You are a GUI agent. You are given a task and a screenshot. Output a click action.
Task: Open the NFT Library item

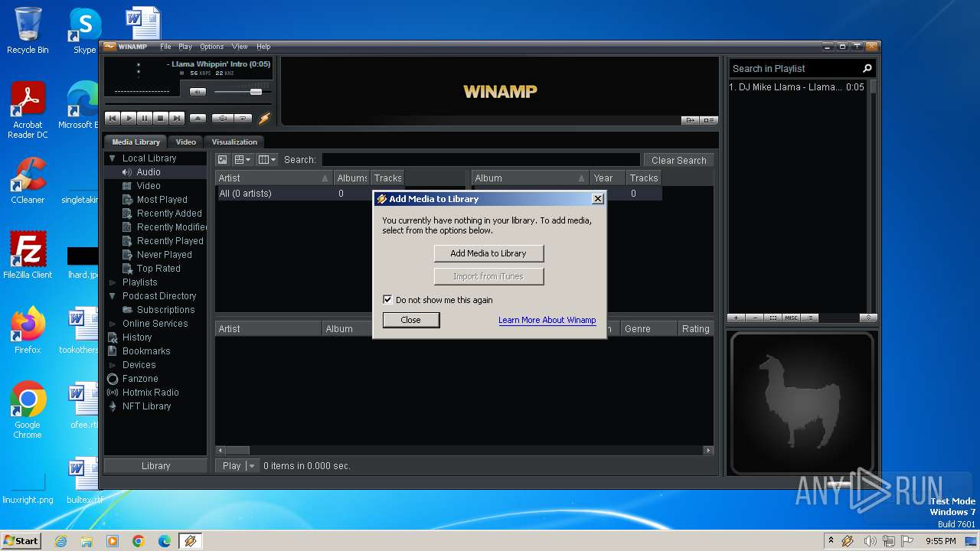coord(146,406)
